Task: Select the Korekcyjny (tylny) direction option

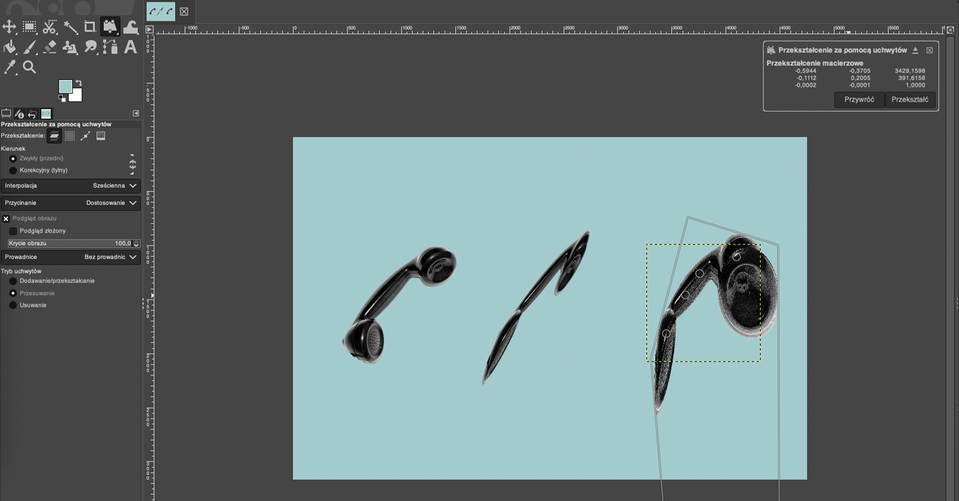Action: click(x=13, y=170)
